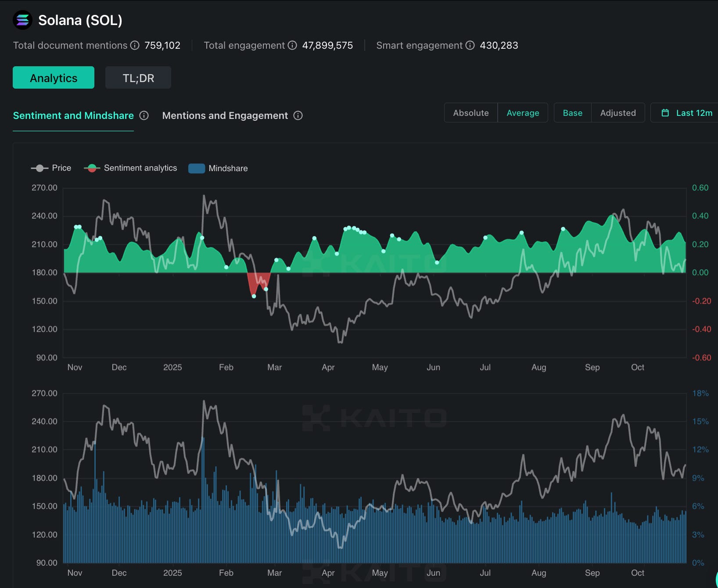
Task: Click the 15% mindshare axis label
Action: pos(700,421)
